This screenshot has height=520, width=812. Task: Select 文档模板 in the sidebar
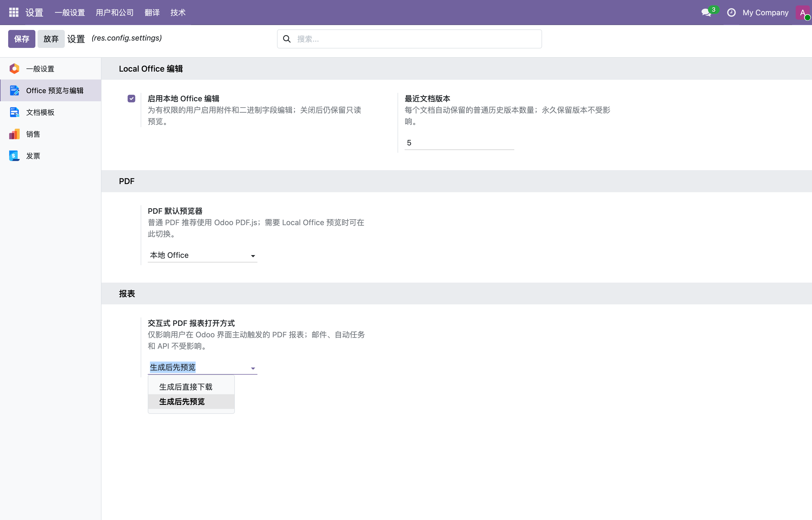pos(51,112)
